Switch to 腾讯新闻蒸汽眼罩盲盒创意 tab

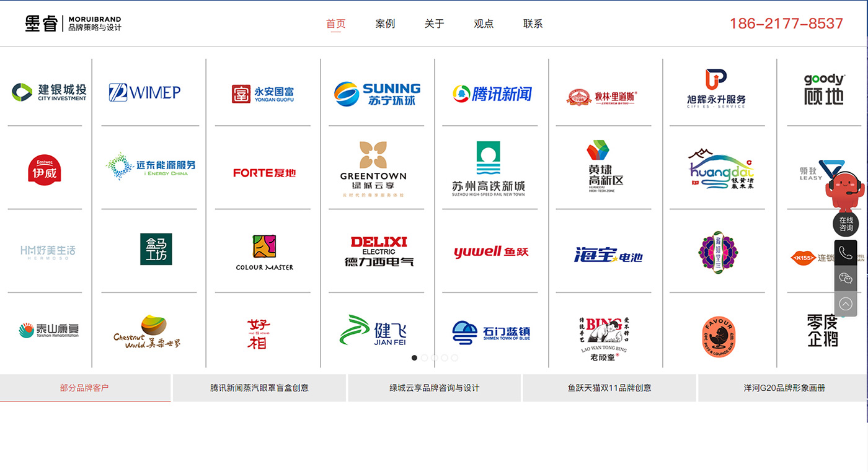[x=259, y=388]
